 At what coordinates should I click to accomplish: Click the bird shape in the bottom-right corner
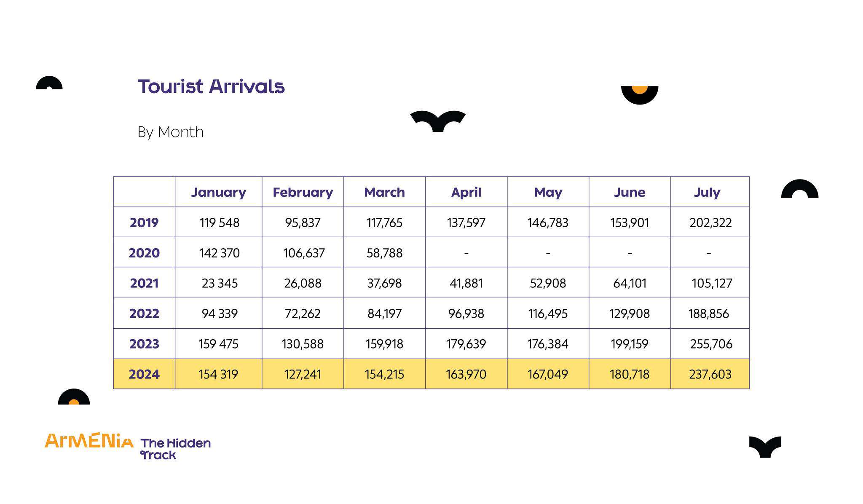click(765, 447)
